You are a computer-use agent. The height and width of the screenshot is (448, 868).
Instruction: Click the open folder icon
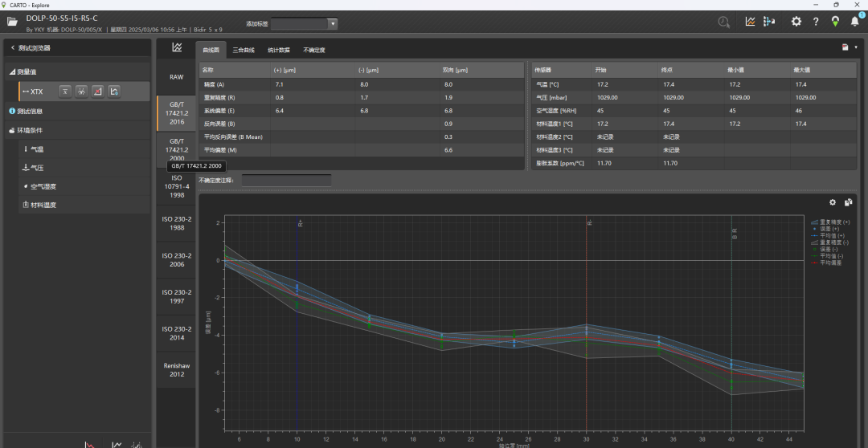click(x=12, y=22)
